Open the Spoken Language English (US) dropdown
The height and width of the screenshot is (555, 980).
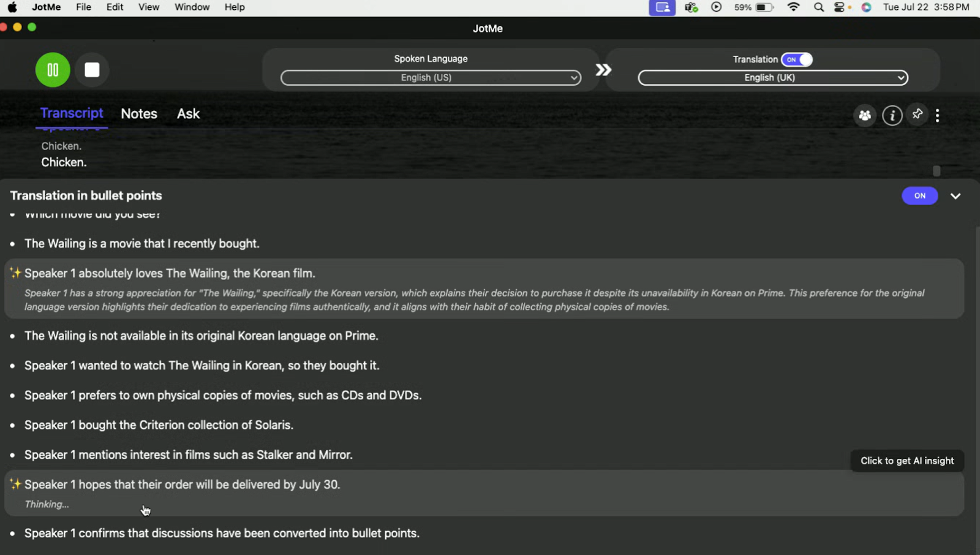431,78
